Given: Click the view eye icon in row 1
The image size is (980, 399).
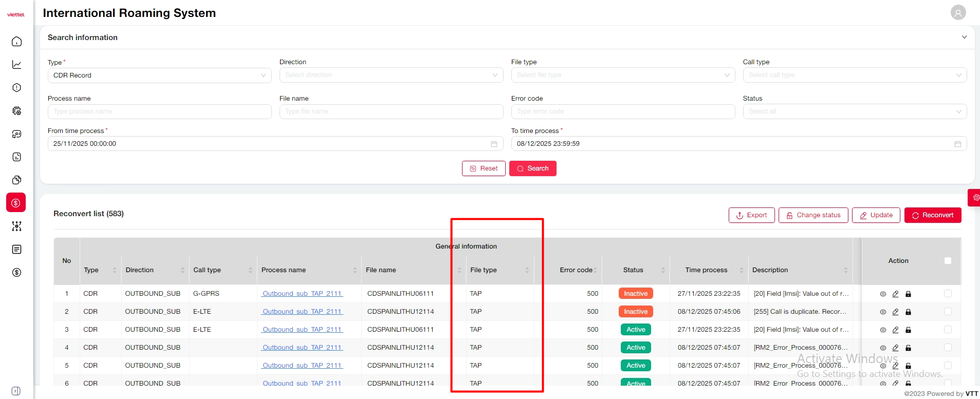Looking at the screenshot, I should (883, 294).
